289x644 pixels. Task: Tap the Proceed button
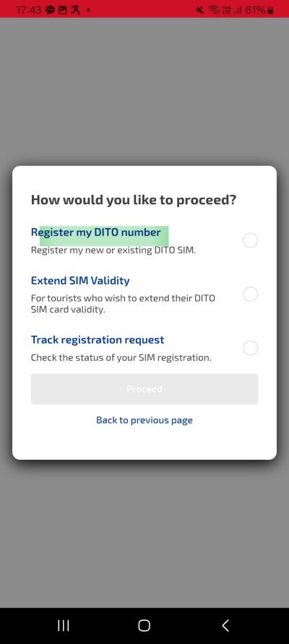tap(144, 389)
